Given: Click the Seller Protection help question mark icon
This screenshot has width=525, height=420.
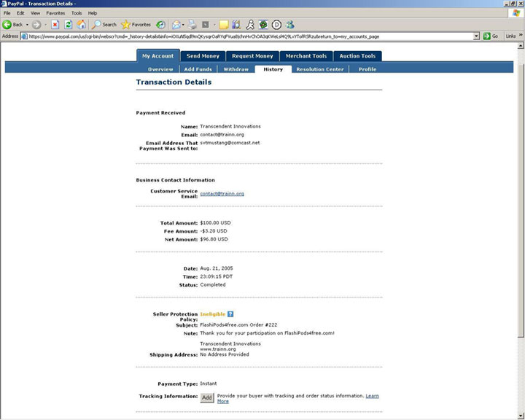Looking at the screenshot, I should (x=230, y=314).
